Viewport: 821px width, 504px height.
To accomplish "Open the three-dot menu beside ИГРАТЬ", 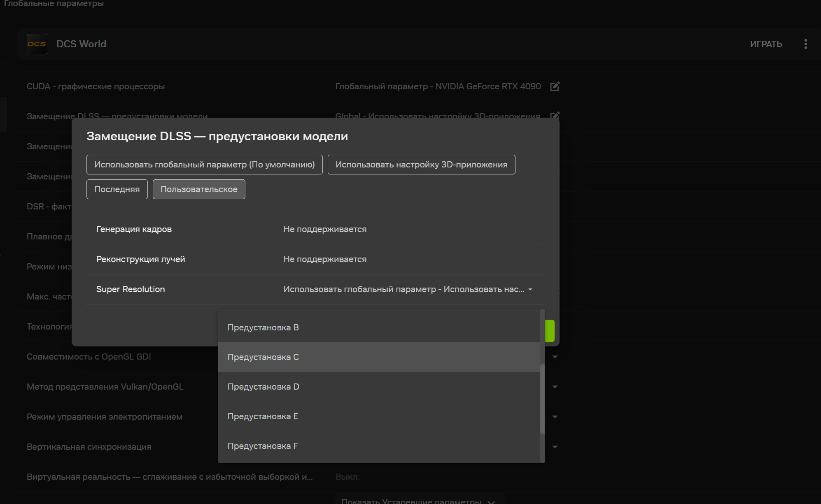I will pyautogui.click(x=805, y=44).
